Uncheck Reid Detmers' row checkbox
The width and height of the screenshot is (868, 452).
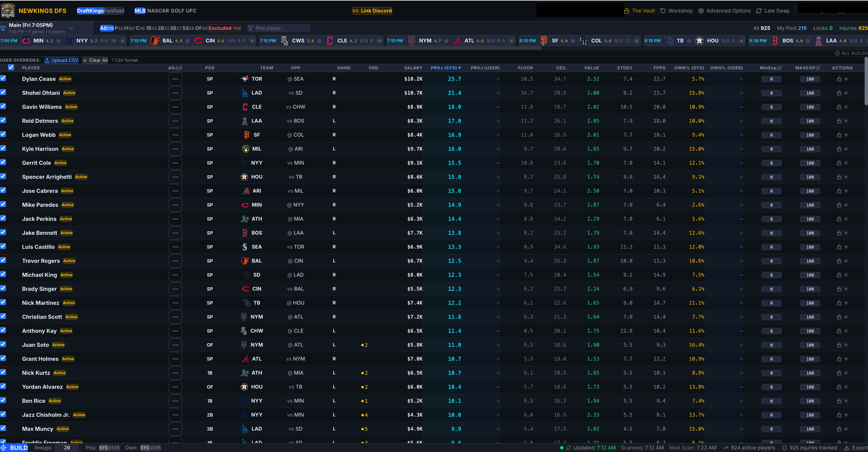pyautogui.click(x=3, y=120)
